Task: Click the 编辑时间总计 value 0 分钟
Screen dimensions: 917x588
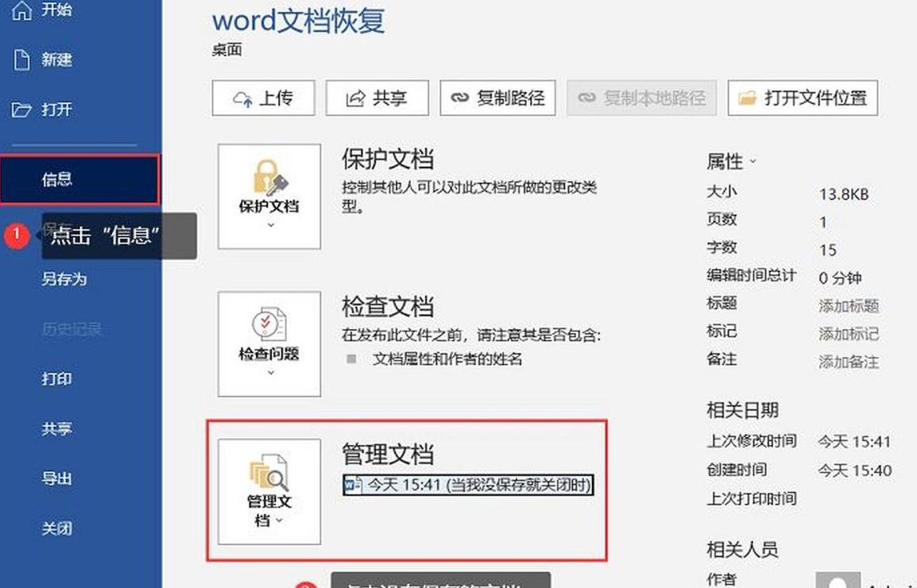Action: pos(840,278)
